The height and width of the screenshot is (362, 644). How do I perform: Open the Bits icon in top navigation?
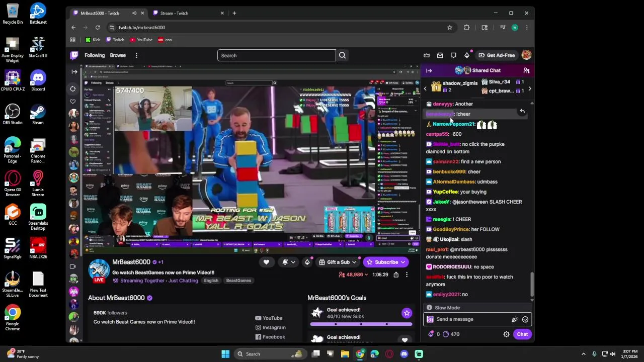click(467, 55)
